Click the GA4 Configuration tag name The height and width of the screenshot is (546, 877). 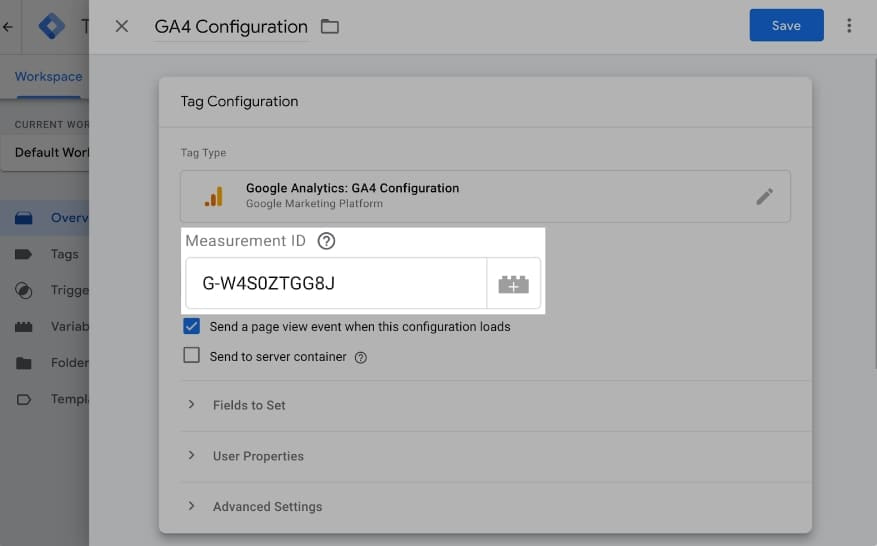231,27
